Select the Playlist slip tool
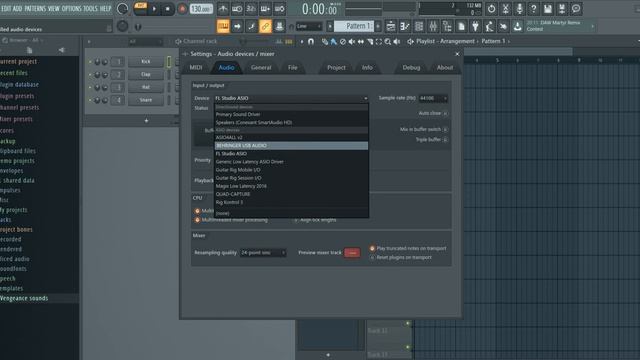Viewport: 640px width, 360px height. coord(361,41)
